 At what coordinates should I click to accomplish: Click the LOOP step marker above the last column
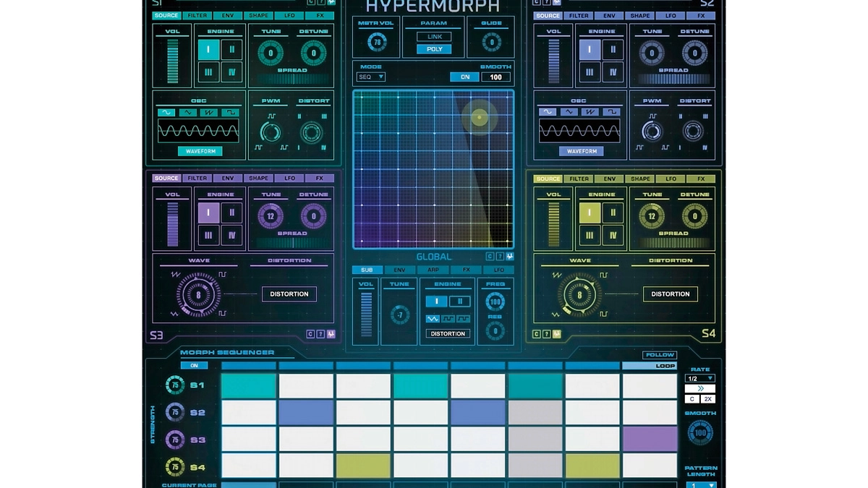(x=650, y=366)
